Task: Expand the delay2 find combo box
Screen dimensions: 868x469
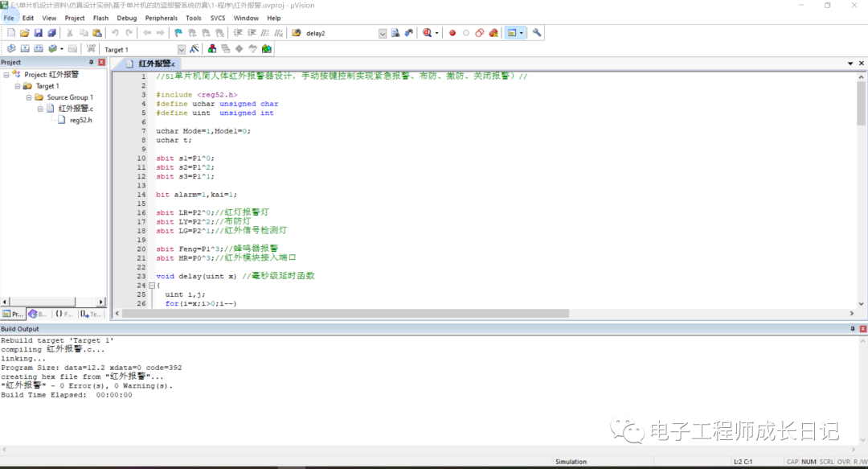Action: tap(383, 34)
